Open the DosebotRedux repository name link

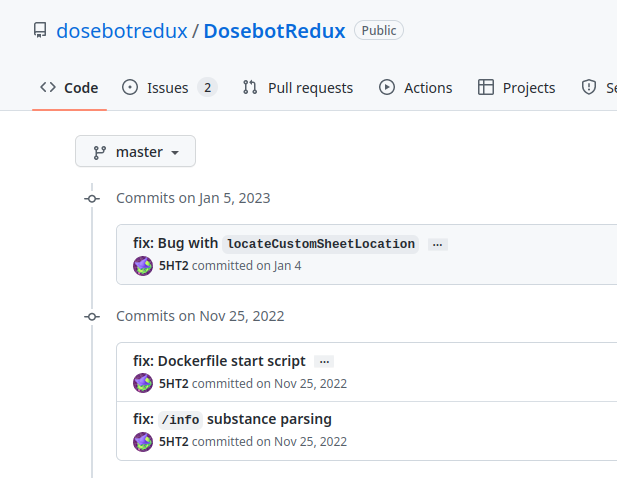pos(274,31)
